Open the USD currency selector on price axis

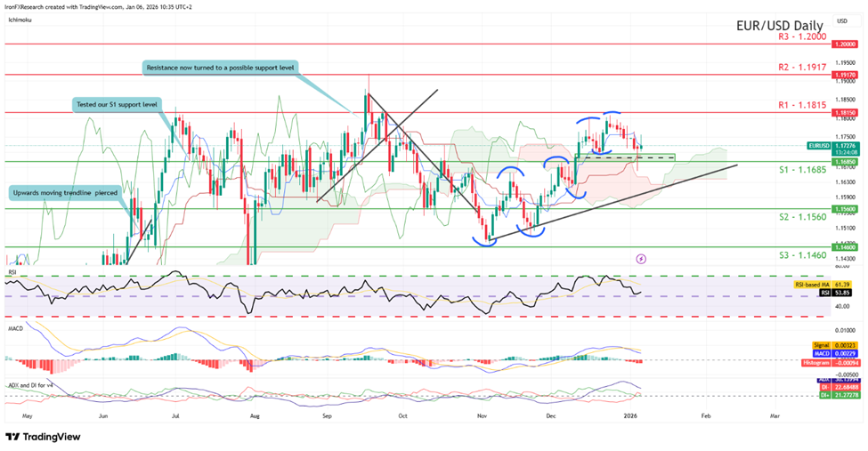pos(842,20)
